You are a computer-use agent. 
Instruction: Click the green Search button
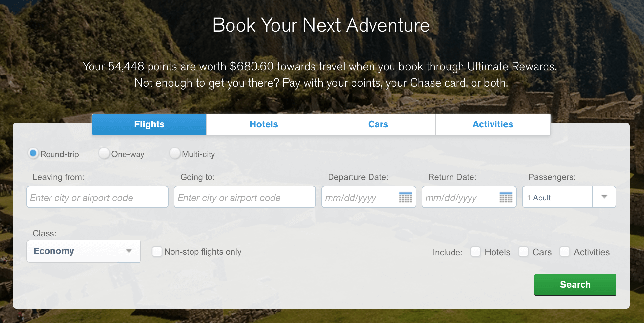tap(575, 285)
